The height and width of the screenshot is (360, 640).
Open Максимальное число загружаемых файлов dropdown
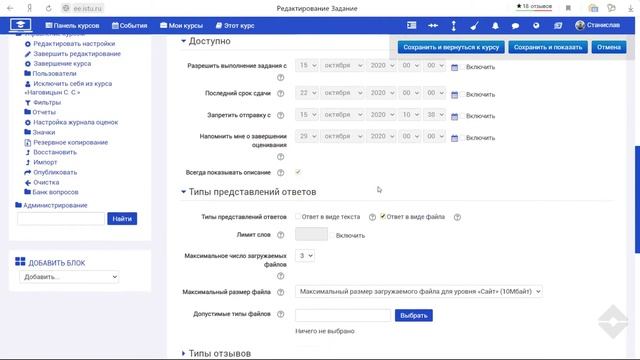point(305,256)
